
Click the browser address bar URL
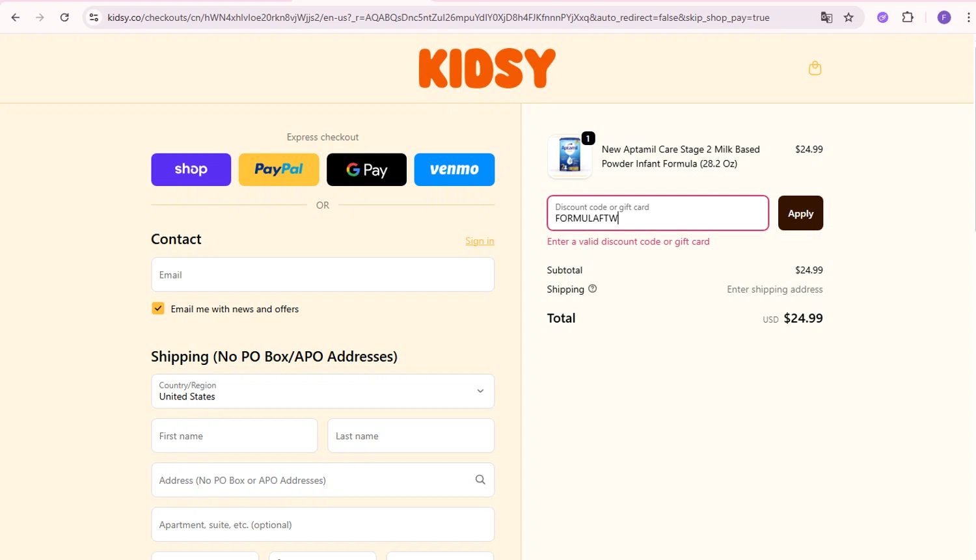tap(439, 18)
